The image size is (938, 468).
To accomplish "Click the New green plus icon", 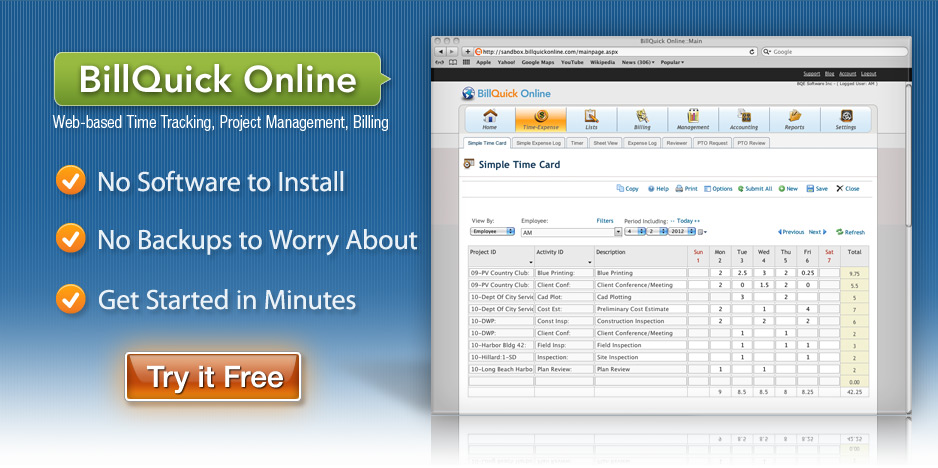I will tap(781, 189).
